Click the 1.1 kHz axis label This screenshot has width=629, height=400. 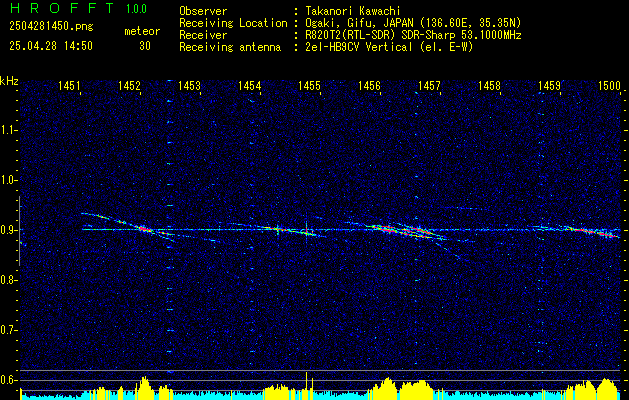tap(8, 130)
